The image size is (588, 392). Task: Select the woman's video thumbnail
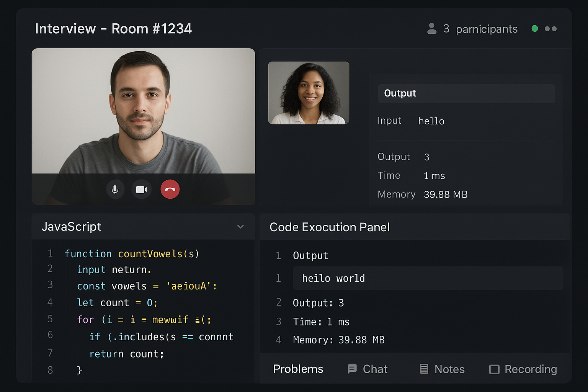(x=309, y=93)
